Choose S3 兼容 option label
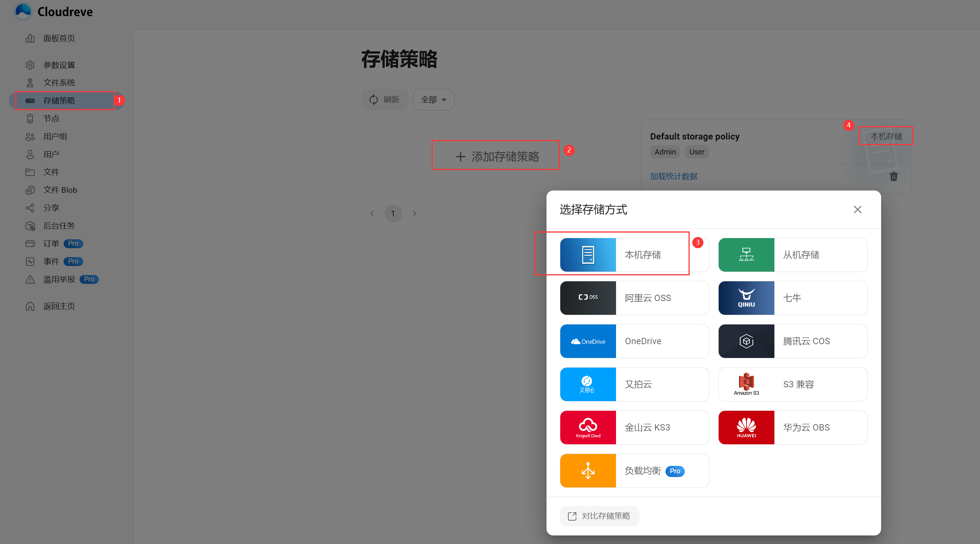980x544 pixels. click(x=798, y=384)
